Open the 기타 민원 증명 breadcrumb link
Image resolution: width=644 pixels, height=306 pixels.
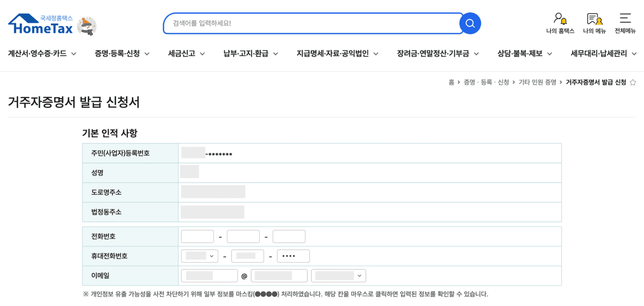[x=537, y=83]
